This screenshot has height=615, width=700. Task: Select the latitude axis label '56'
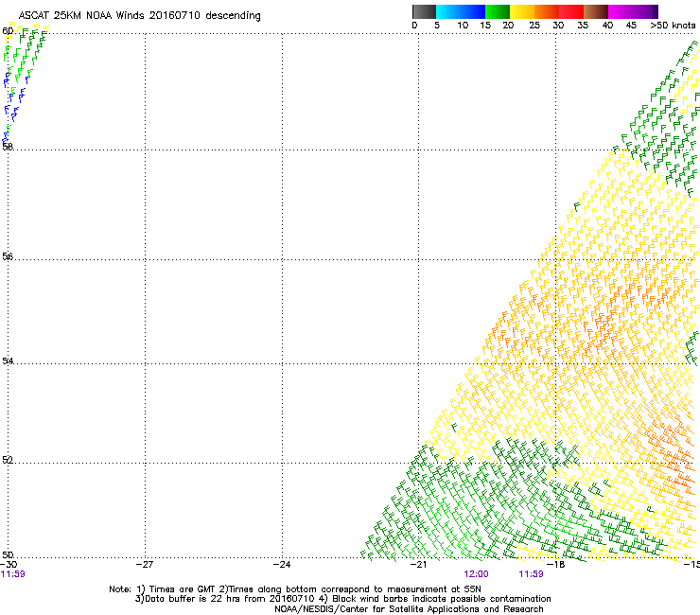tap(8, 256)
